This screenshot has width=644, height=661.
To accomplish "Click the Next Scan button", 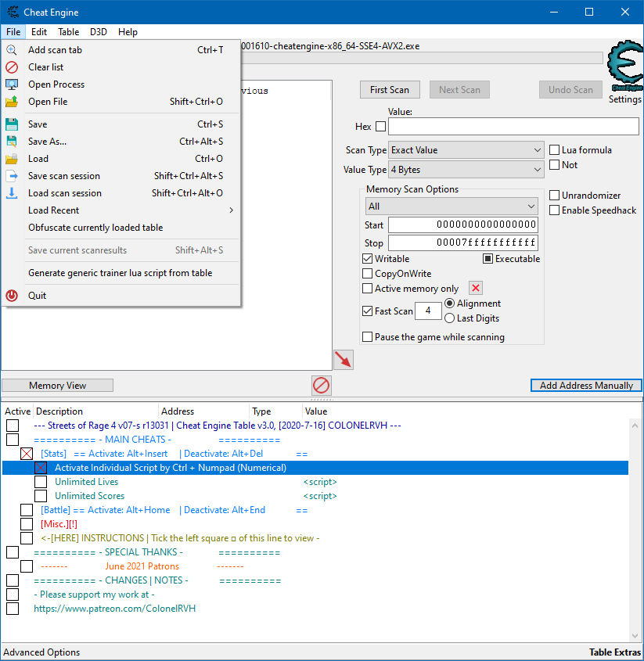I will [459, 90].
